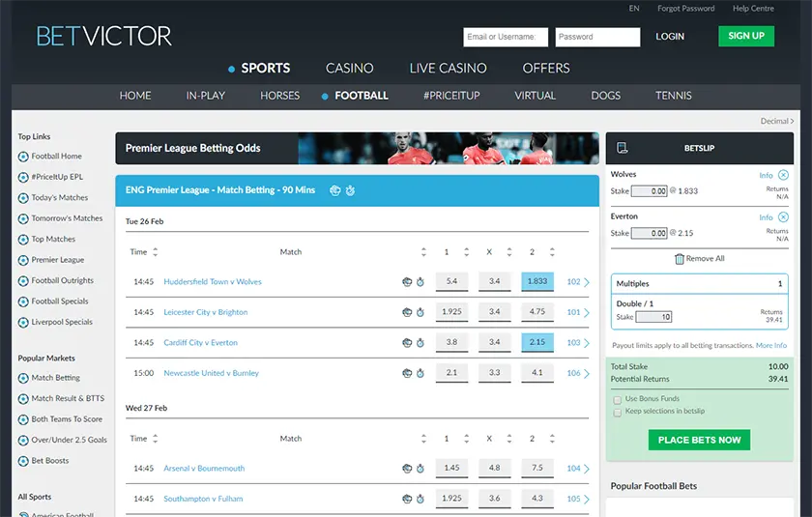Click the stats icon for Cardiff City v Everton

(x=407, y=343)
